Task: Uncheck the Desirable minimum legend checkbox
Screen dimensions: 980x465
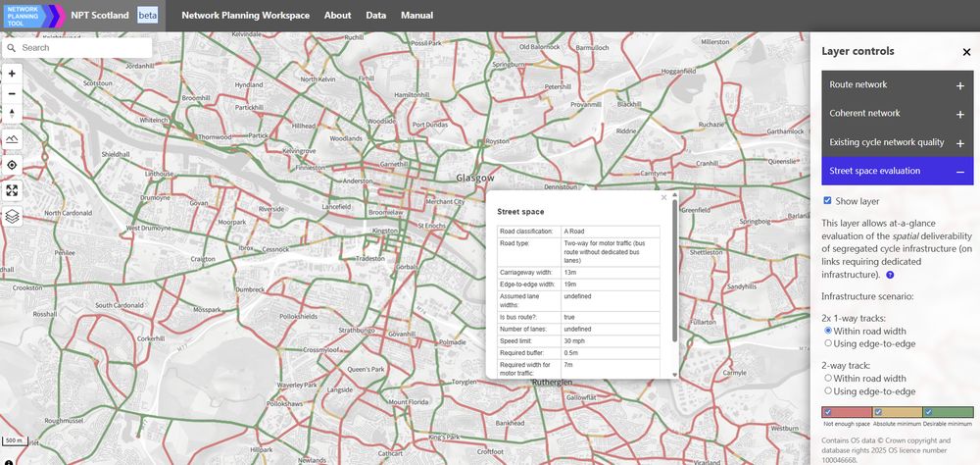Action: point(928,412)
